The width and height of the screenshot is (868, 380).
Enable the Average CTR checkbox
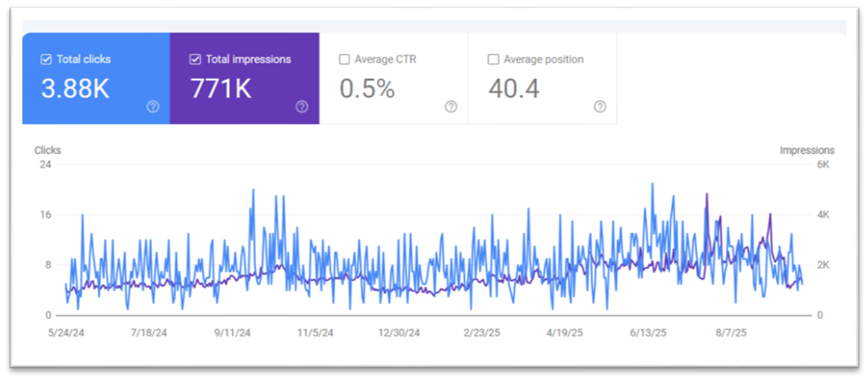344,60
